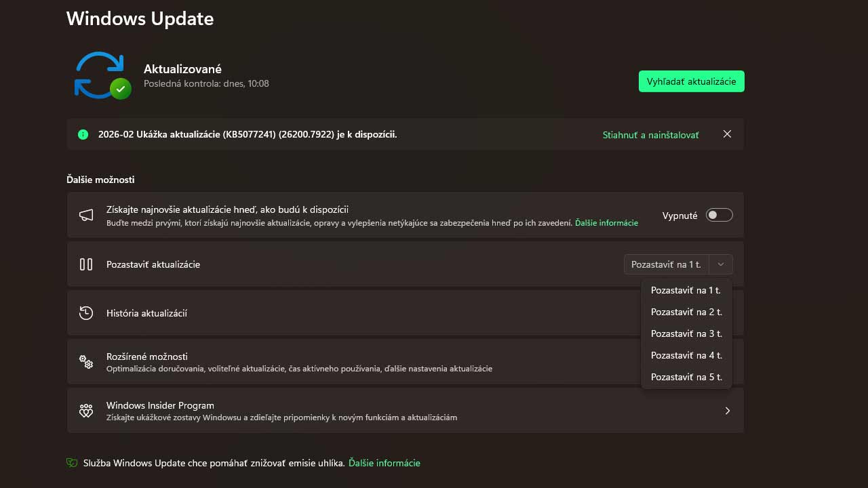Click the Ďalšie možnosti section heading
Viewport: 868px width, 488px height.
coord(100,180)
